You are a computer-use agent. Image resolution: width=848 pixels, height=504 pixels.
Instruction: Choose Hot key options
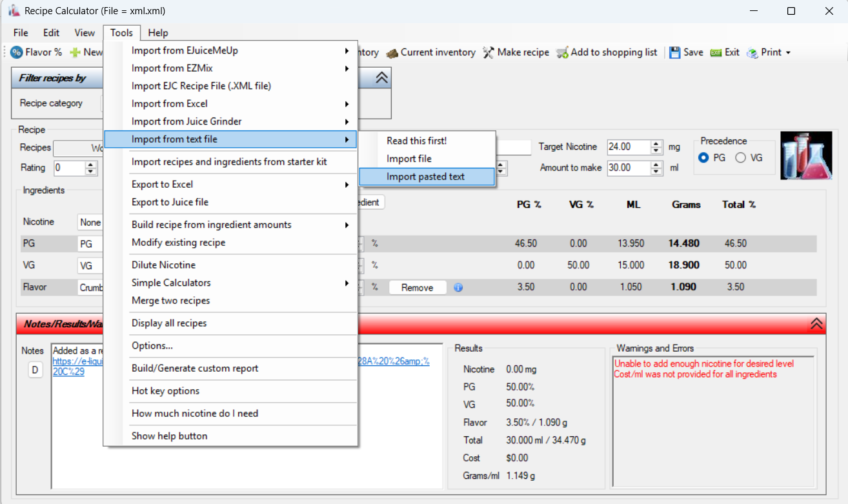point(230,391)
